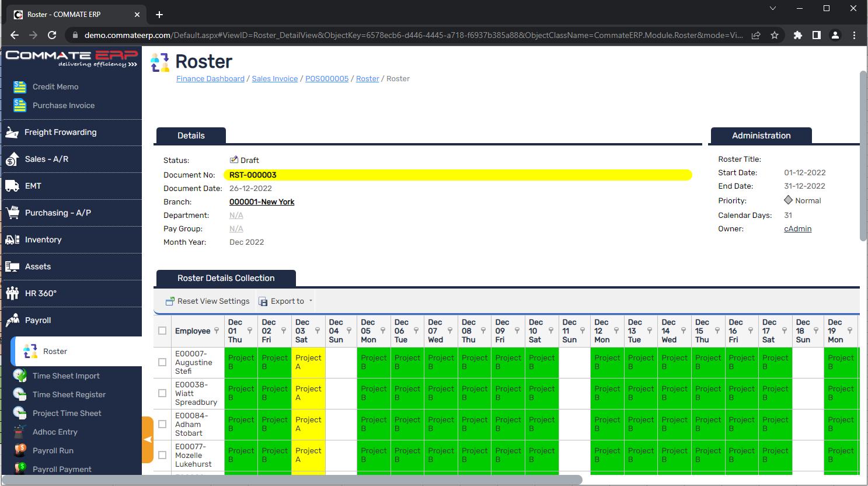Open browser extensions puzzle icon

point(797,35)
